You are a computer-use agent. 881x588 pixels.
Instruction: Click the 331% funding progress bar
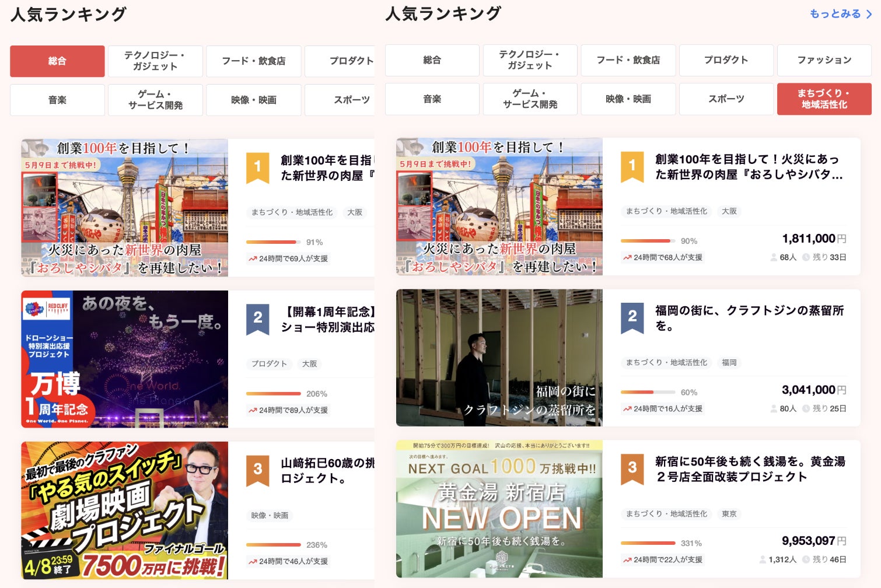[x=648, y=543]
